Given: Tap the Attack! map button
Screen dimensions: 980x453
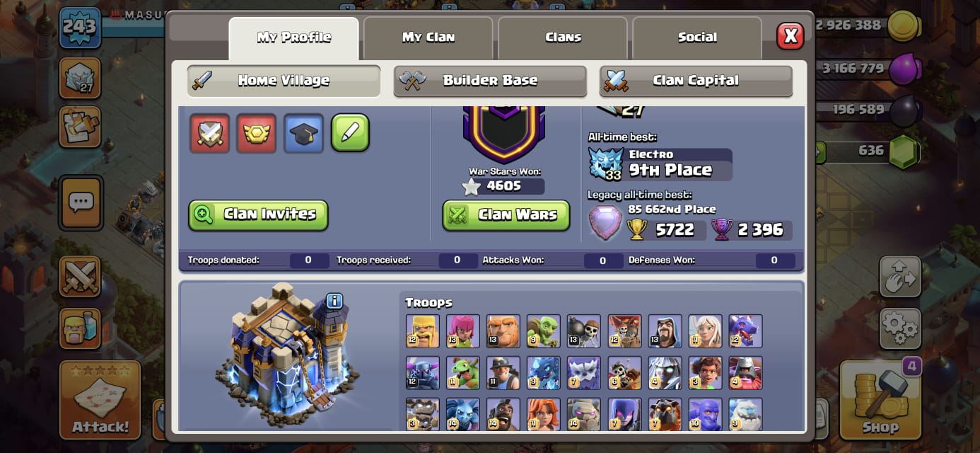Looking at the screenshot, I should tap(100, 400).
